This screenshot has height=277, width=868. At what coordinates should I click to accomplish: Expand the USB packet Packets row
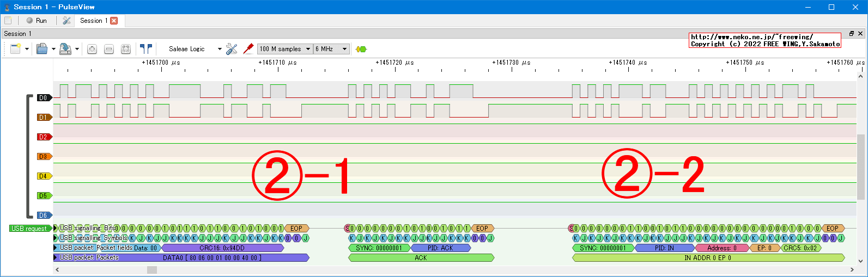pyautogui.click(x=56, y=257)
